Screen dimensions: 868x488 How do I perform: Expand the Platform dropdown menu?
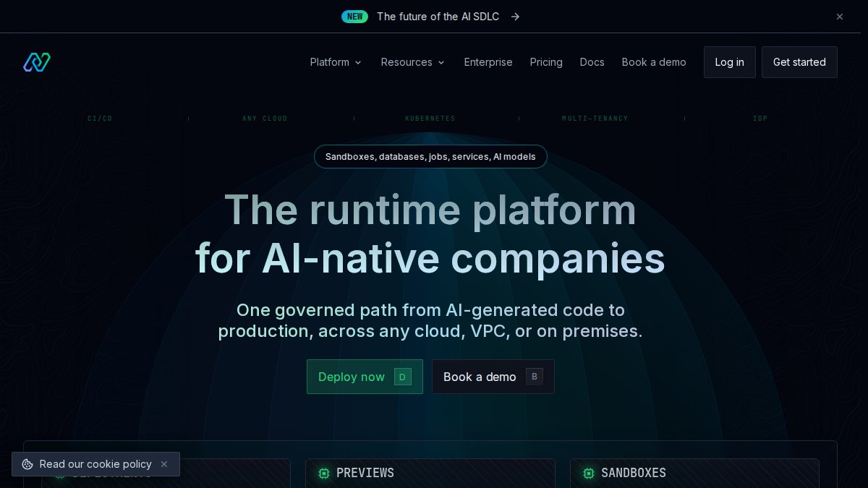pyautogui.click(x=336, y=62)
